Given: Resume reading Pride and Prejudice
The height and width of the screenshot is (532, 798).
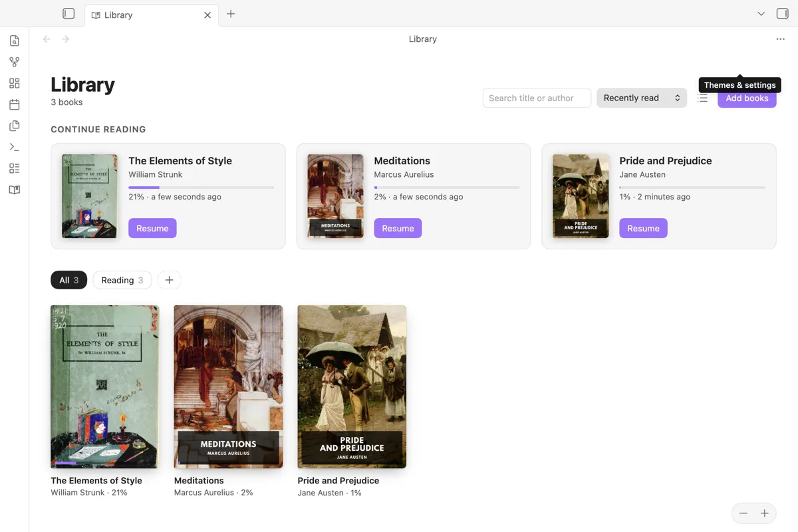Looking at the screenshot, I should [643, 228].
